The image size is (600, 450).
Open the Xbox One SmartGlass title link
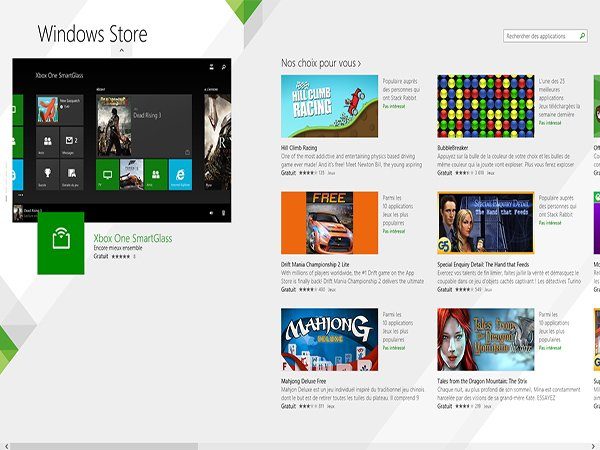click(x=133, y=238)
